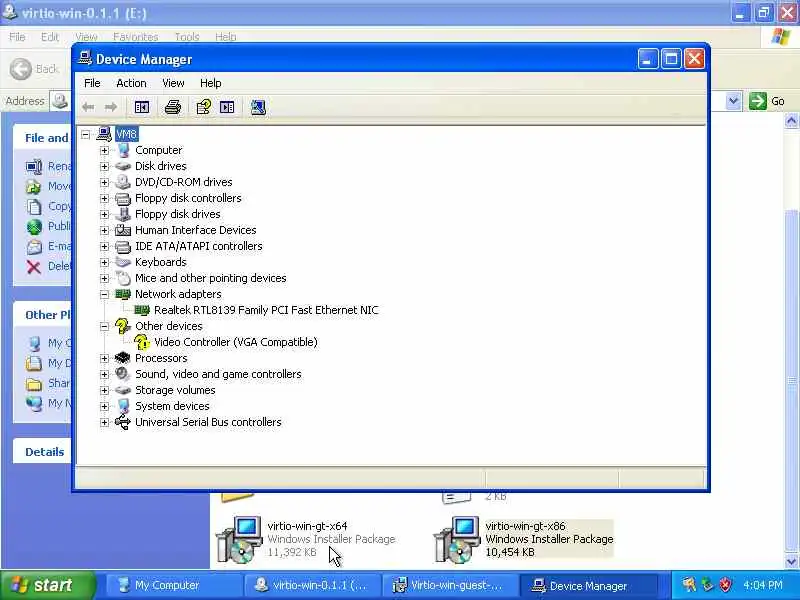
Task: Click the mouse icon for pointing devices
Action: (x=123, y=279)
